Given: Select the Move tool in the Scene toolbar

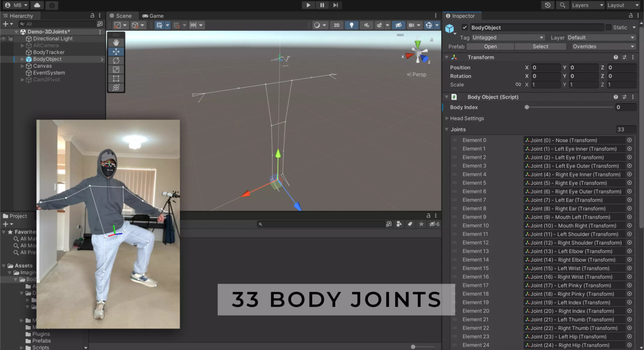Looking at the screenshot, I should tap(116, 52).
